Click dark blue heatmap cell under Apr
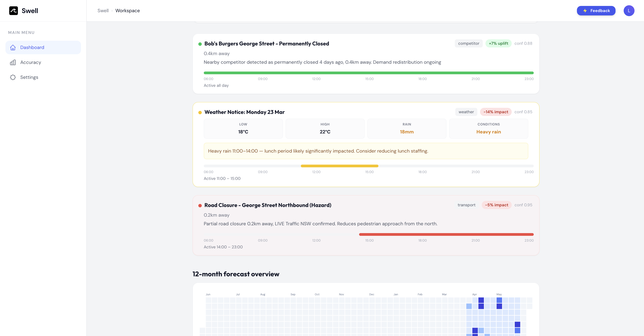This screenshot has height=336, width=644. pos(481,300)
